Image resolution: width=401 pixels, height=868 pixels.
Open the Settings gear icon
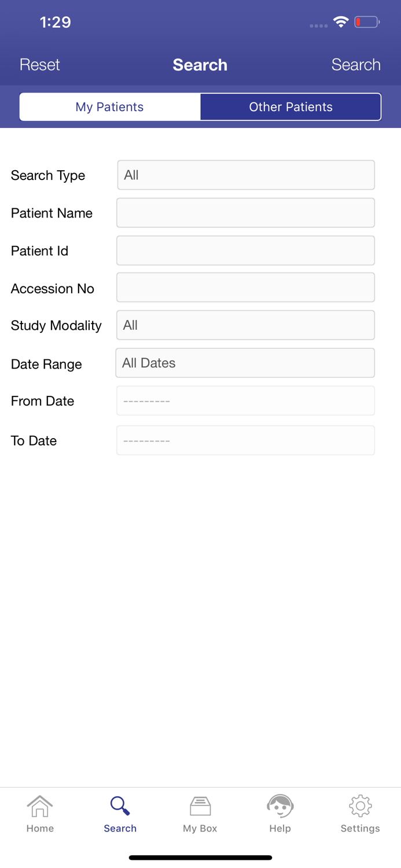[360, 806]
